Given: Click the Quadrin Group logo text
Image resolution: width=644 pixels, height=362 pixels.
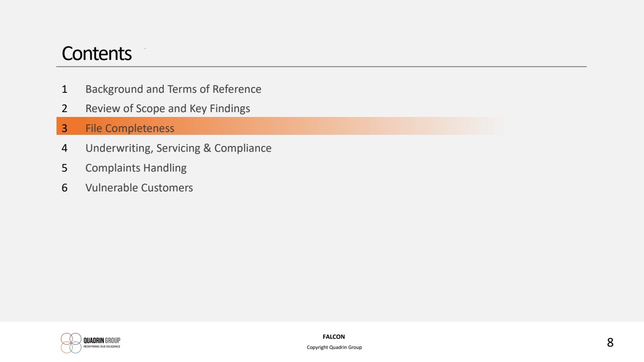Looking at the screenshot, I should coord(102,340).
